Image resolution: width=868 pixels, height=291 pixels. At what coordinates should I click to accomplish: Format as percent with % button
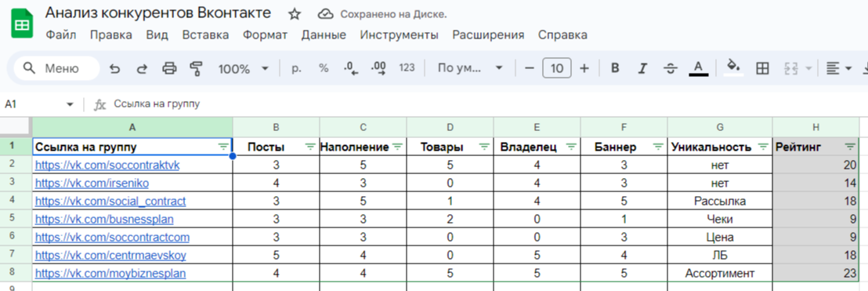324,68
